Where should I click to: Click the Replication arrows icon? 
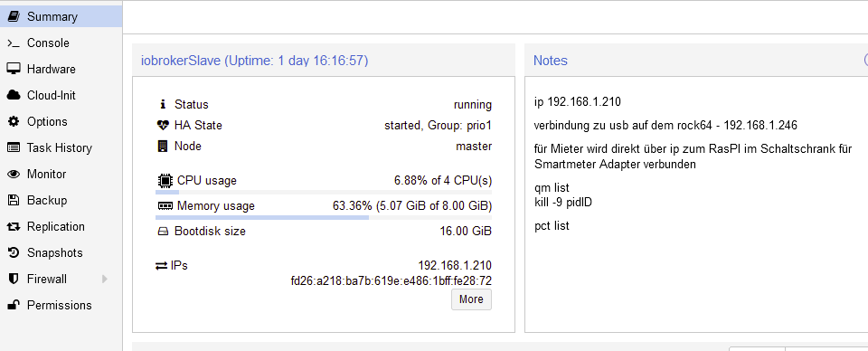coord(14,226)
